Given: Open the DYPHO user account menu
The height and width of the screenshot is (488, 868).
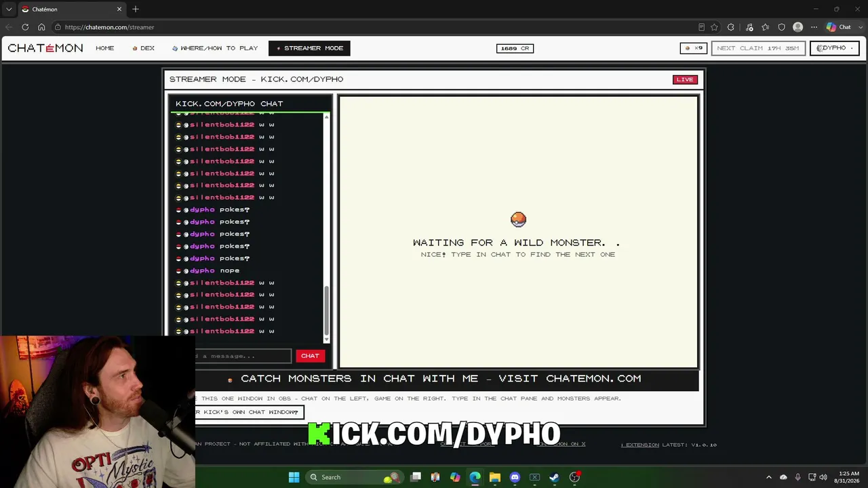Looking at the screenshot, I should [835, 48].
